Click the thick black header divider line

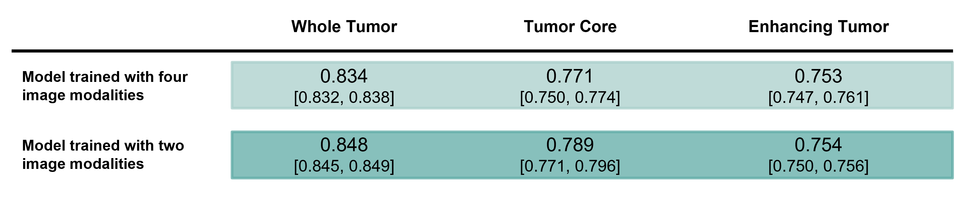click(x=482, y=51)
